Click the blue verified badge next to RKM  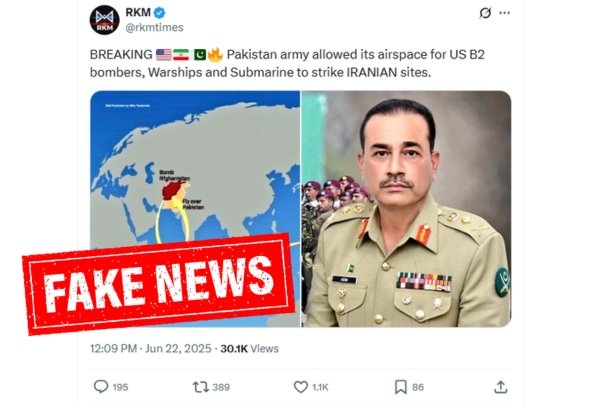point(159,13)
